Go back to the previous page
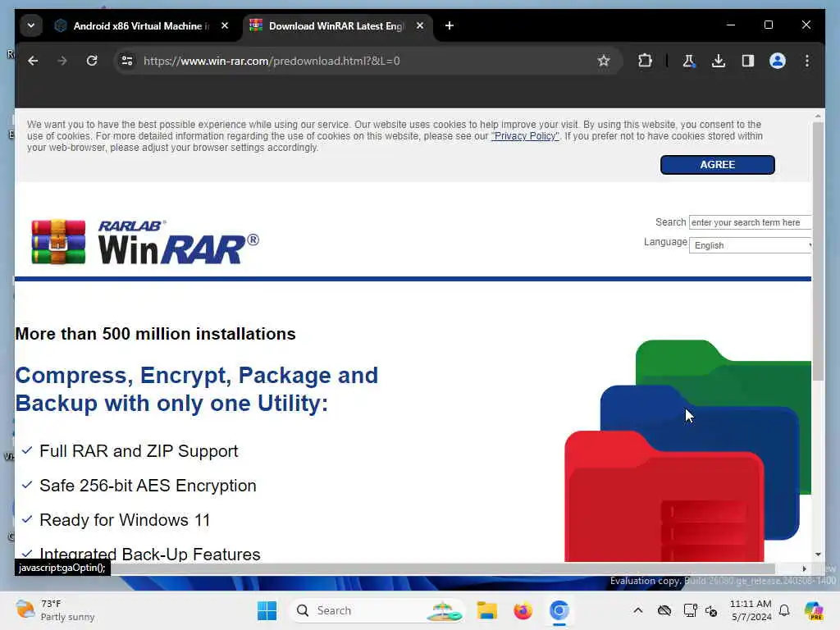 click(x=33, y=61)
